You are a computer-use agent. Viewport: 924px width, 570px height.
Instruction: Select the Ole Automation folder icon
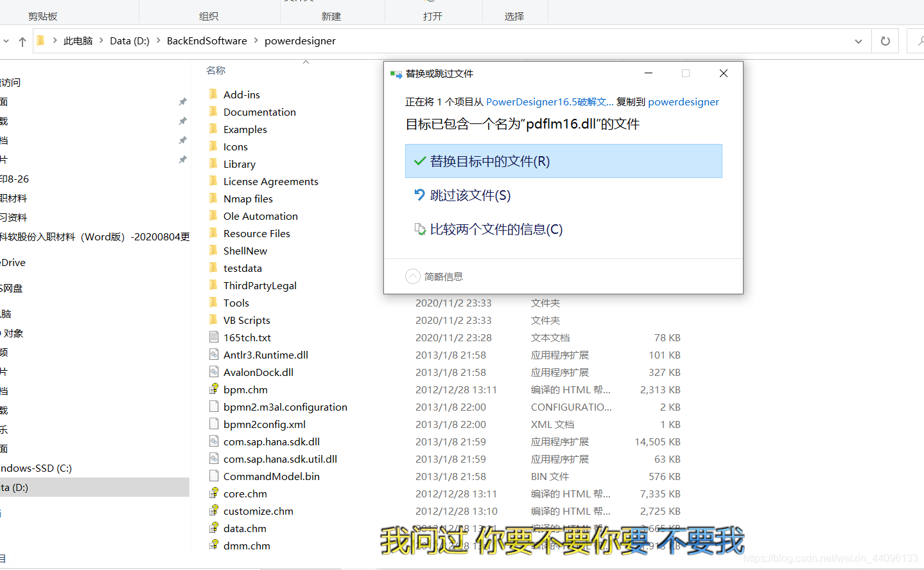point(213,215)
